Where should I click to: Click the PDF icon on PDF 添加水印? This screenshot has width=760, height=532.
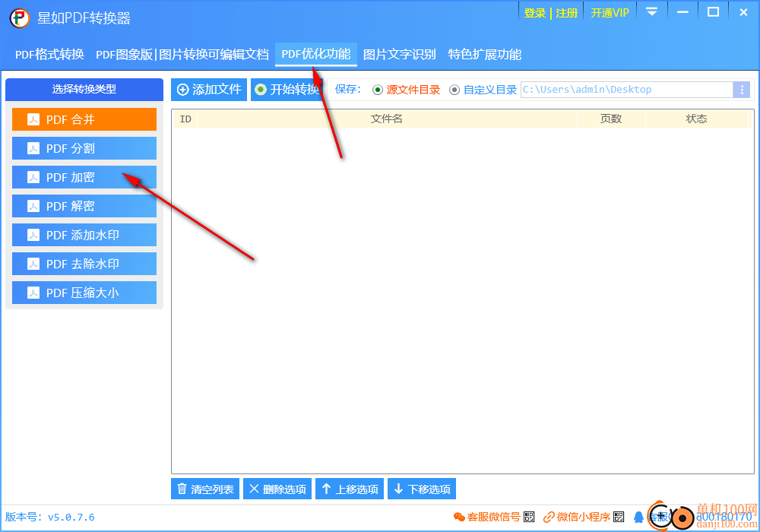(33, 235)
